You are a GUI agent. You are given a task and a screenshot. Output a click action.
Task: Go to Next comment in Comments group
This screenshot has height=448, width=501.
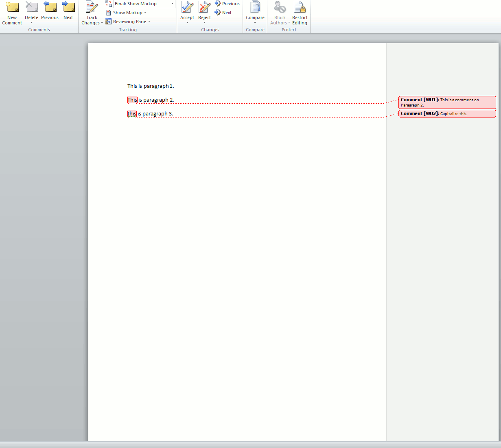(x=68, y=11)
